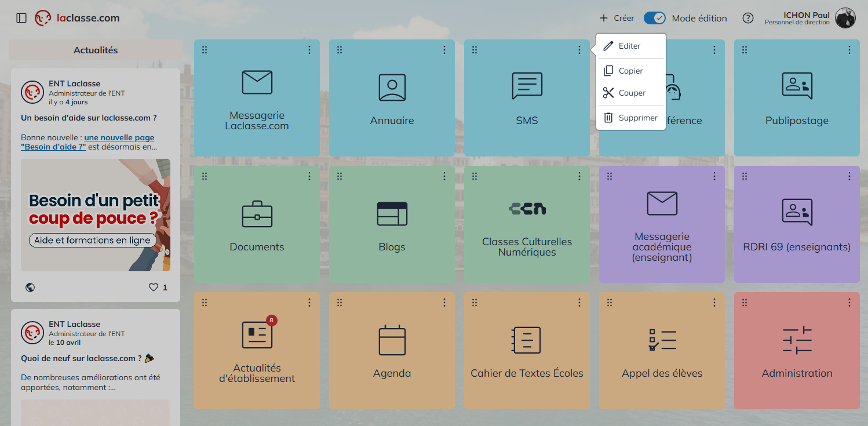Image resolution: width=868 pixels, height=426 pixels.
Task: Open Appel des élèves checklist icon
Action: pos(662,340)
